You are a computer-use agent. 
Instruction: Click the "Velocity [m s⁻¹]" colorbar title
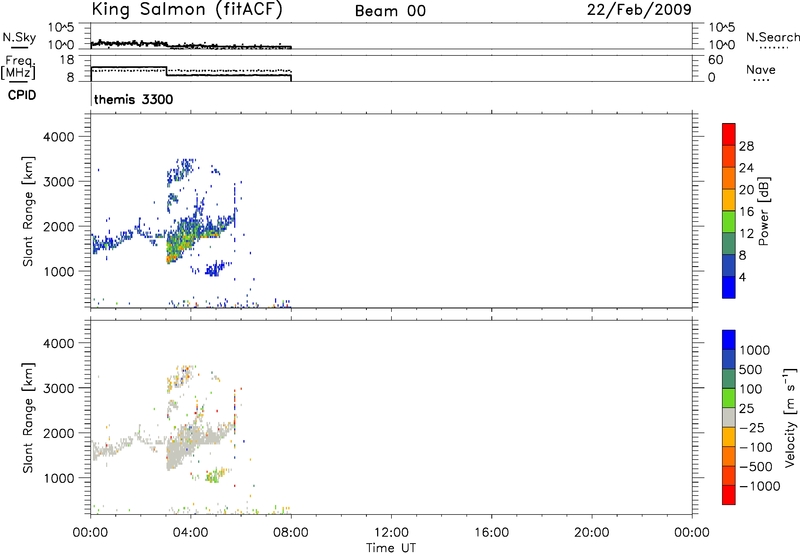(790, 417)
